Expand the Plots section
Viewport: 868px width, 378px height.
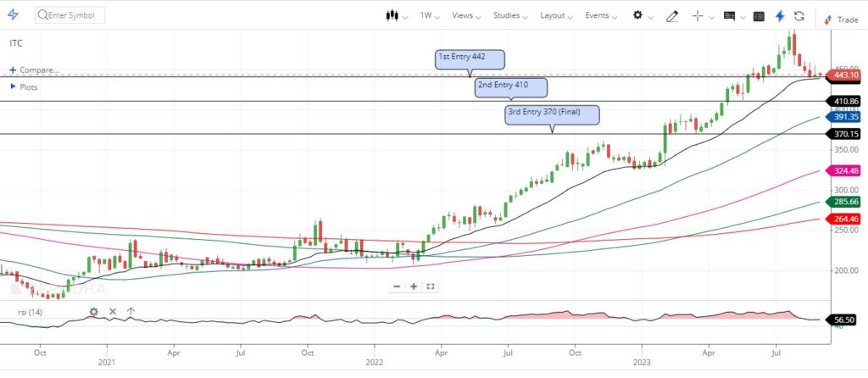24,87
